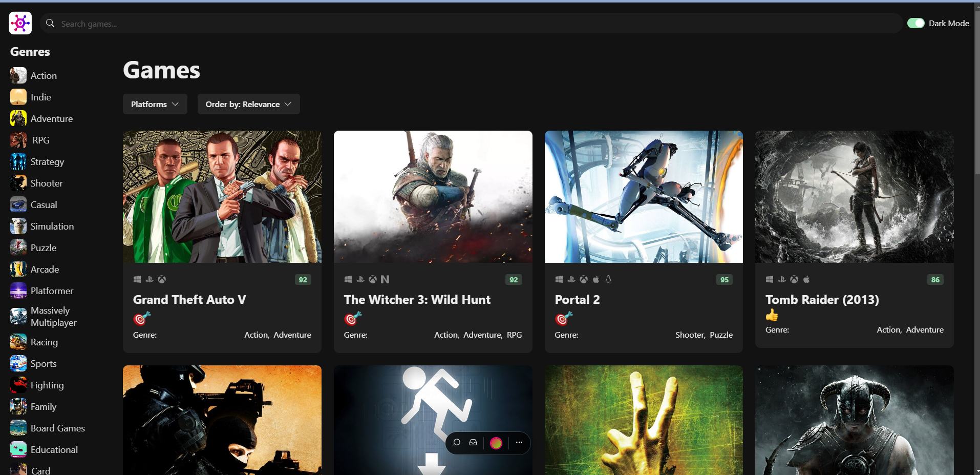
Task: Click the inbox icon on the Portal card overlay
Action: (474, 443)
